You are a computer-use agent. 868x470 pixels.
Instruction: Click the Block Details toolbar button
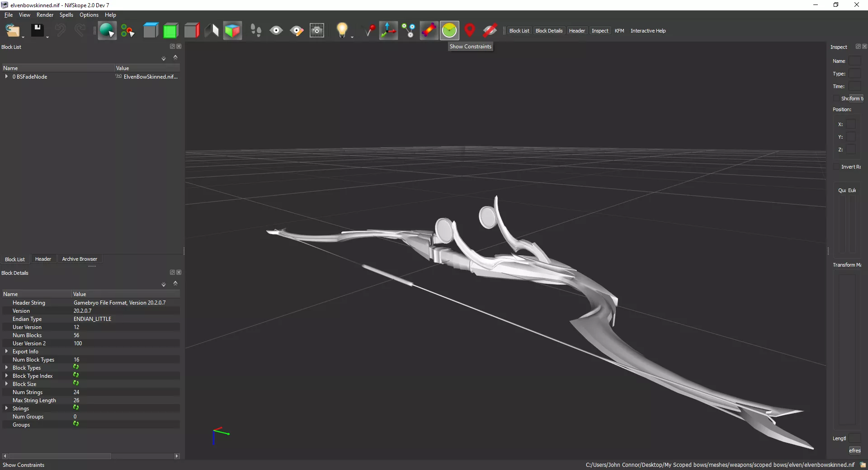[x=549, y=31]
